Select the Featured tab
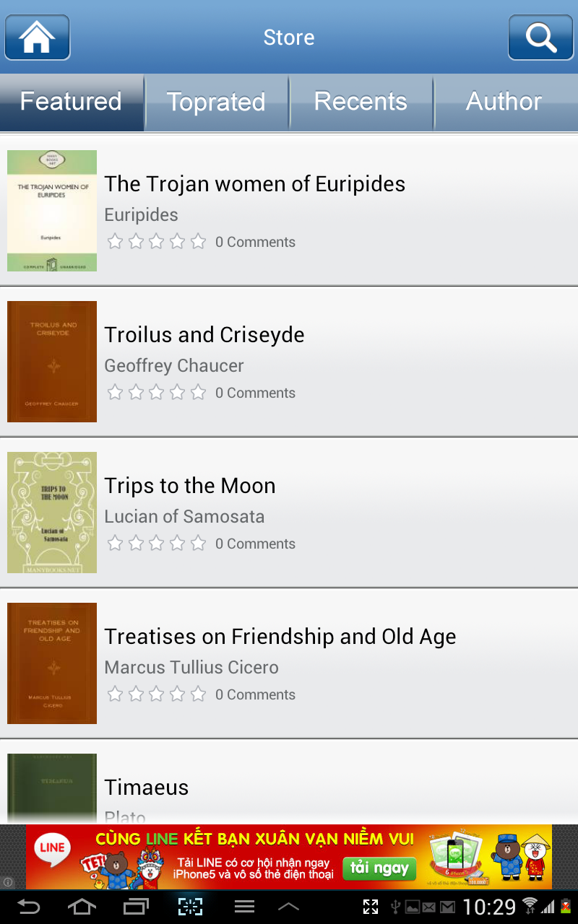The height and width of the screenshot is (924, 578). 71,102
